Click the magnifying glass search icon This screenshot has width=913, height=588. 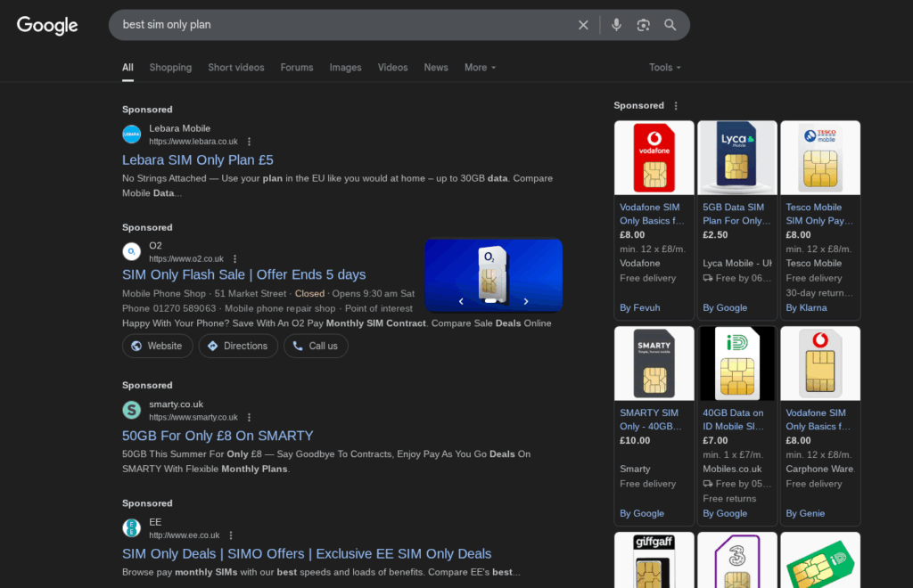click(670, 25)
